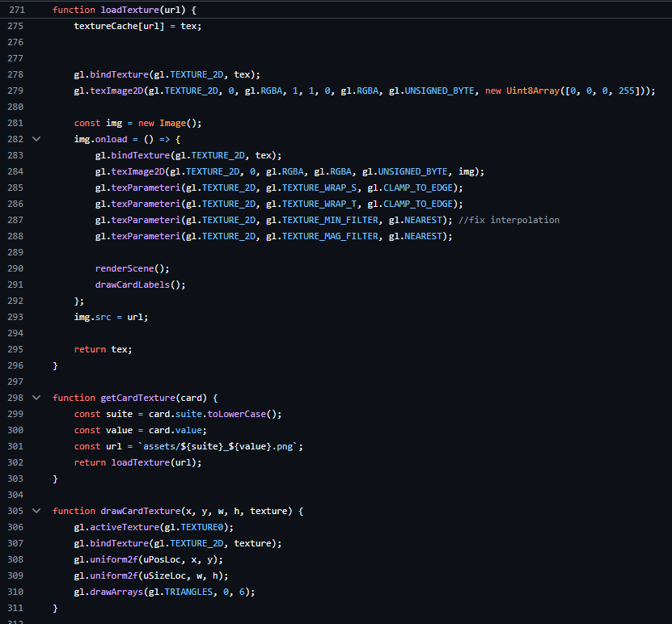Click the '//fix interpolation' comment
The width and height of the screenshot is (672, 624).
pyautogui.click(x=509, y=220)
